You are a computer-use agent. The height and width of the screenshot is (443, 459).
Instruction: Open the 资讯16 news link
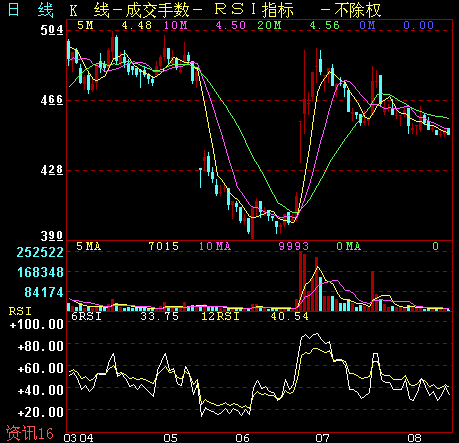click(30, 433)
